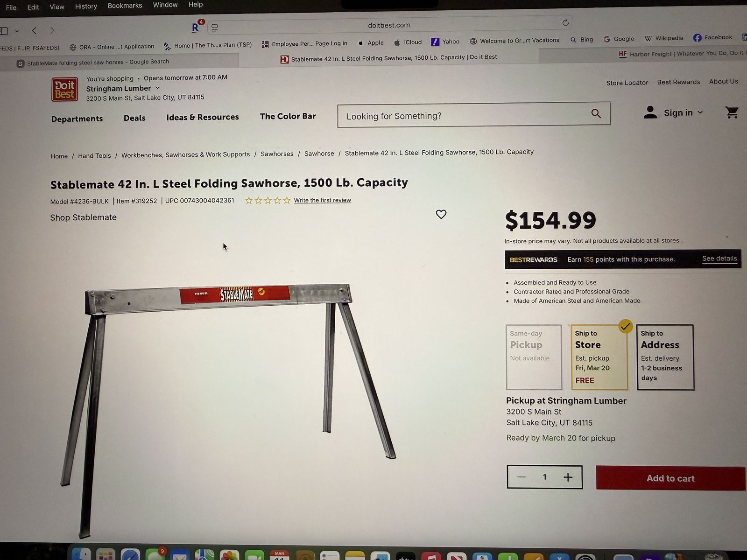This screenshot has width=747, height=560.
Task: Add product to wishlist heart icon
Action: pos(441,214)
